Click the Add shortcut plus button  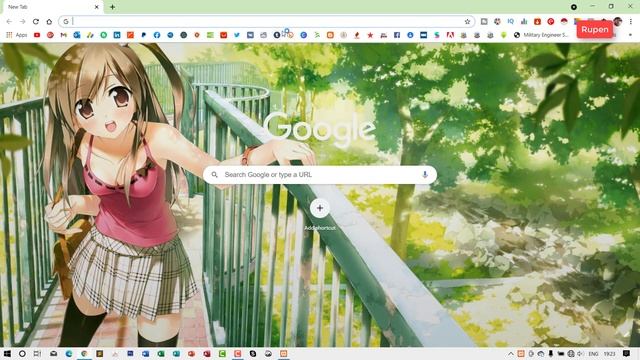(320, 208)
